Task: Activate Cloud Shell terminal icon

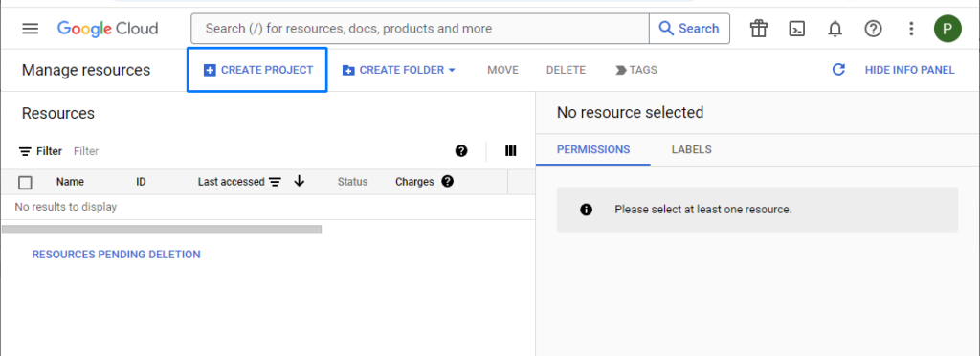Action: 797,29
